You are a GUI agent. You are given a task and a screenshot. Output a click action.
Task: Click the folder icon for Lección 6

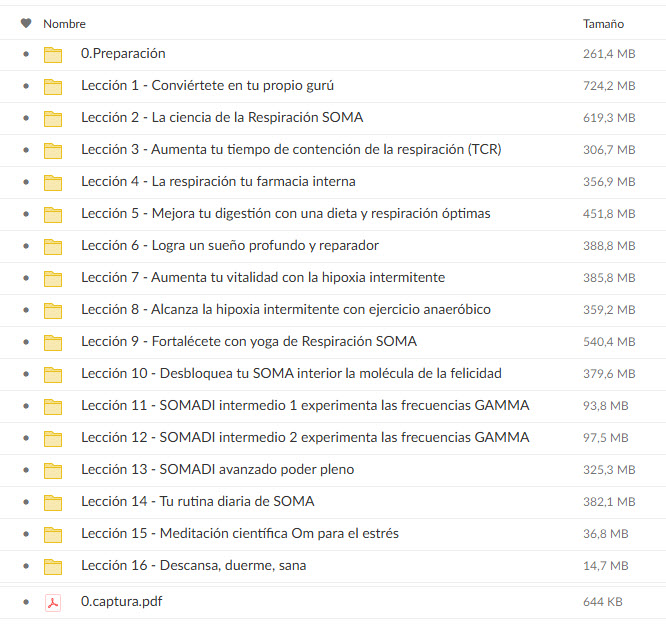point(53,246)
